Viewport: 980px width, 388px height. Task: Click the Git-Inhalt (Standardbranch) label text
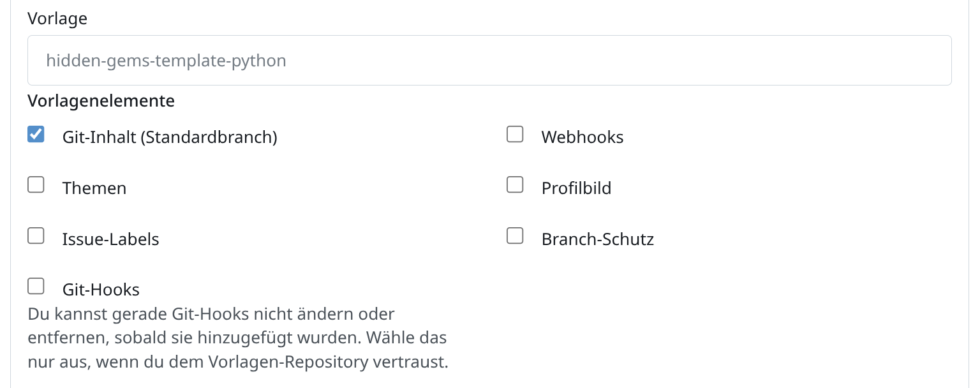(x=170, y=137)
